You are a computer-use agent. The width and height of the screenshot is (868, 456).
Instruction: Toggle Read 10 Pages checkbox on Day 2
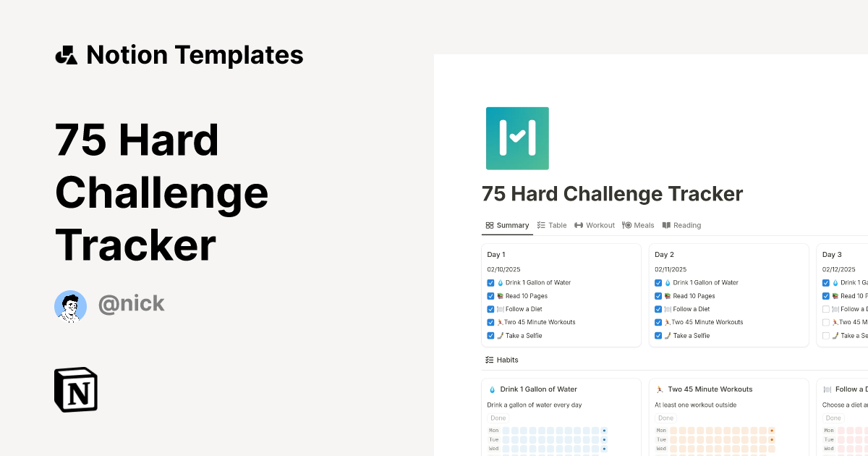point(658,296)
